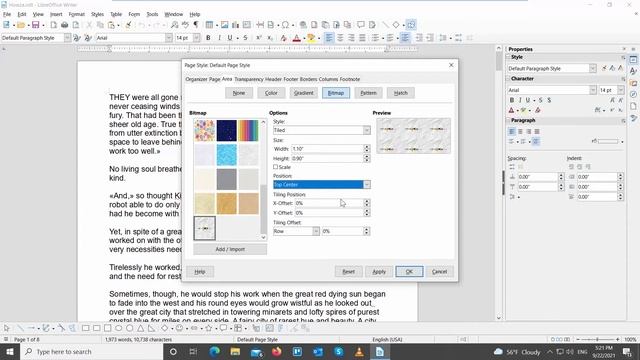Viewport: 640px width, 360px height.
Task: Click the Font Color icon
Action: tap(297, 38)
